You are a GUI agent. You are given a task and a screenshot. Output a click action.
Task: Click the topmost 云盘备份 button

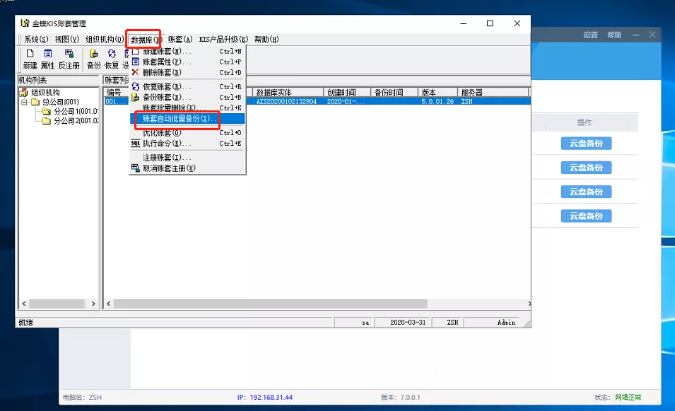pos(586,143)
